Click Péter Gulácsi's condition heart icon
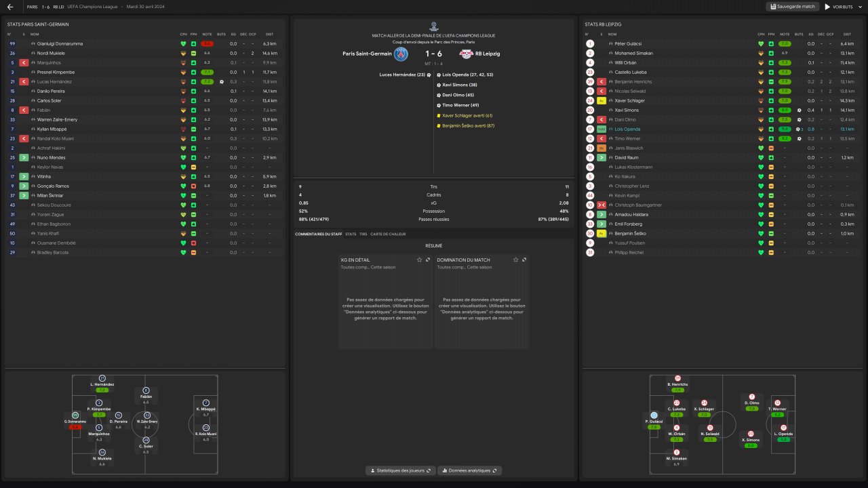868x488 pixels. (x=761, y=43)
